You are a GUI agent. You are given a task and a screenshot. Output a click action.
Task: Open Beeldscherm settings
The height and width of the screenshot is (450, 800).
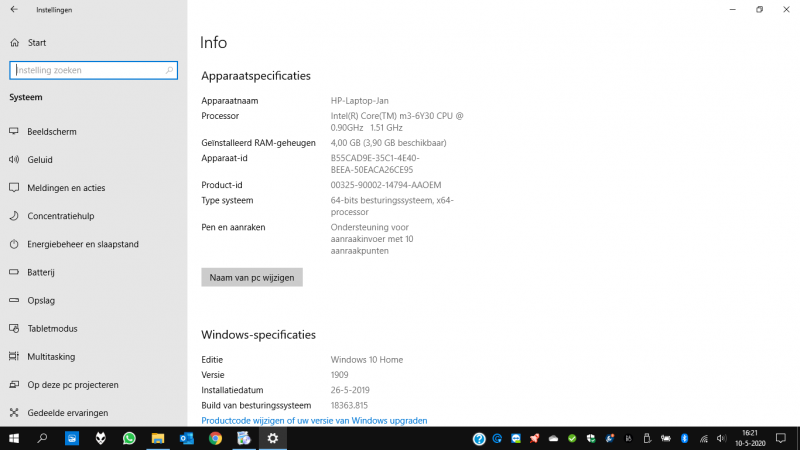[x=52, y=132]
